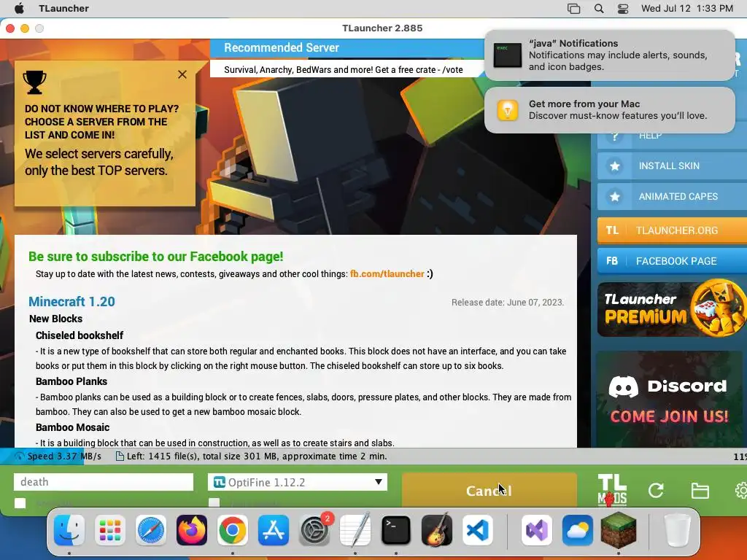Open Control Center in the menu bar

(623, 8)
